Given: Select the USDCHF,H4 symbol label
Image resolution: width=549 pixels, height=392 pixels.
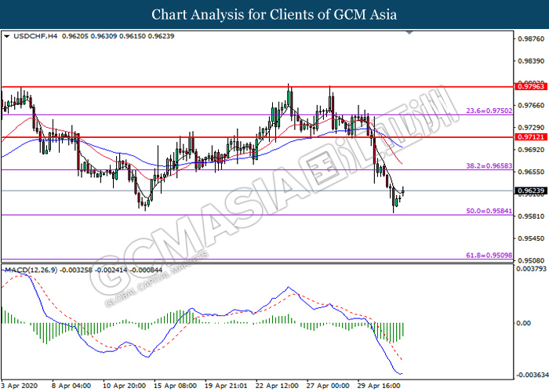Looking at the screenshot, I should pos(29,36).
